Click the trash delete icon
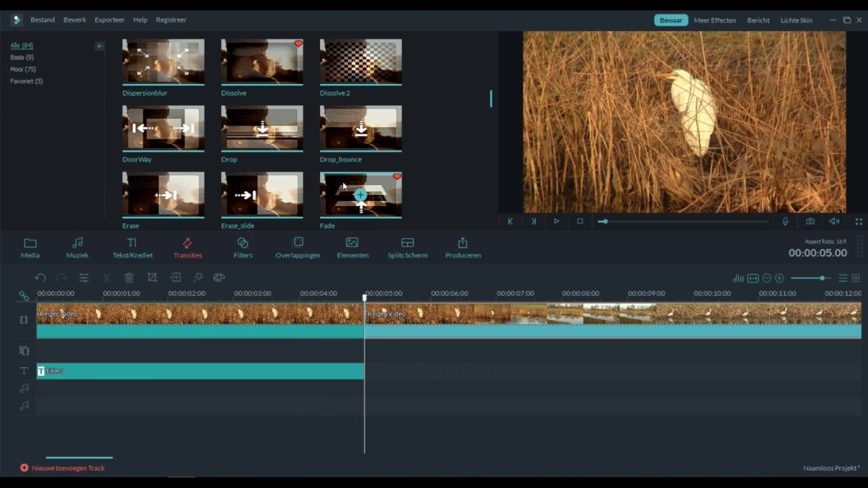 [129, 278]
